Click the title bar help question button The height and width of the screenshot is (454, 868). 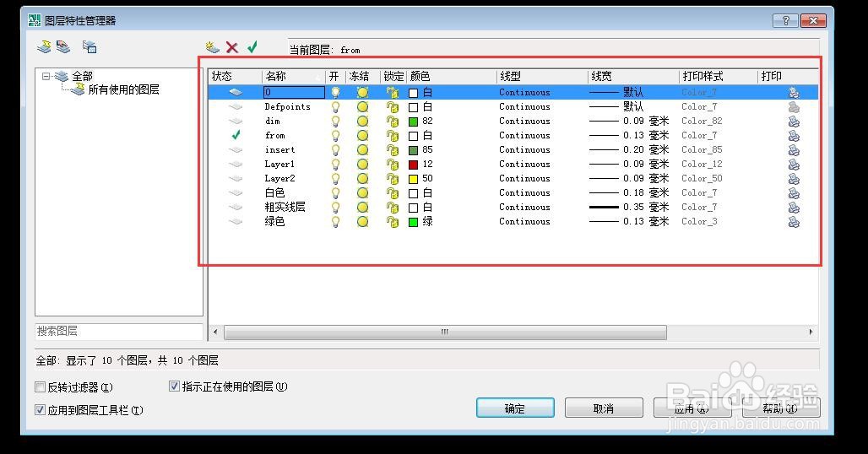point(785,21)
